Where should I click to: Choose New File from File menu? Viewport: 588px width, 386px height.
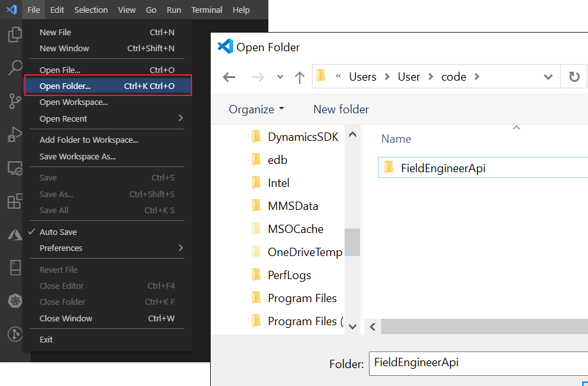(107, 32)
